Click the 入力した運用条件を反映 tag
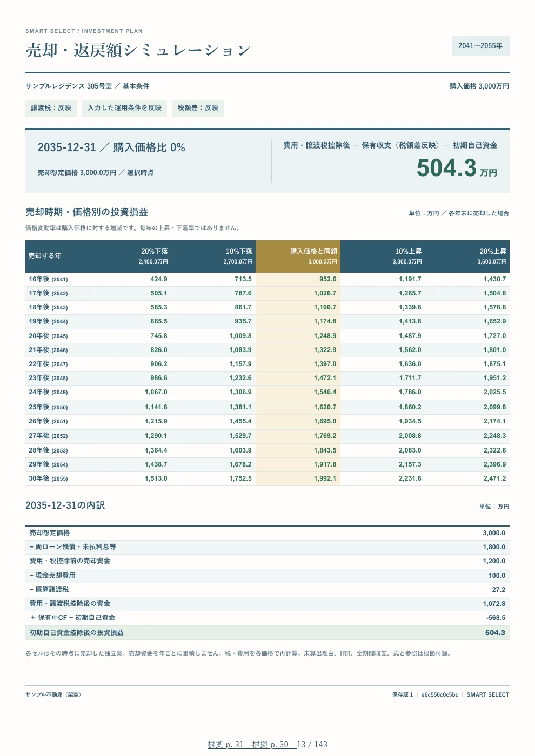The height and width of the screenshot is (756, 535). click(x=125, y=108)
